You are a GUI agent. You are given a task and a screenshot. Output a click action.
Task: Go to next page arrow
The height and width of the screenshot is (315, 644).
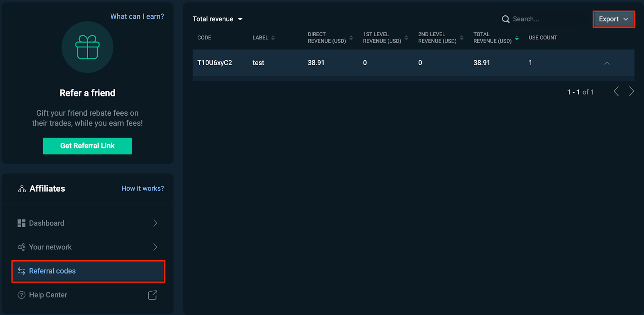632,91
